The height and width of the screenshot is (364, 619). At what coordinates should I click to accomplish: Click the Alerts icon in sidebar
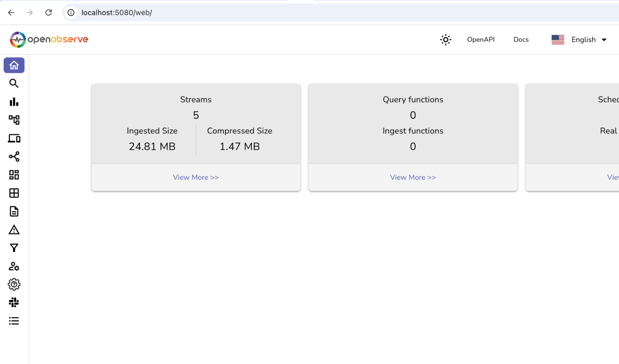tap(14, 230)
